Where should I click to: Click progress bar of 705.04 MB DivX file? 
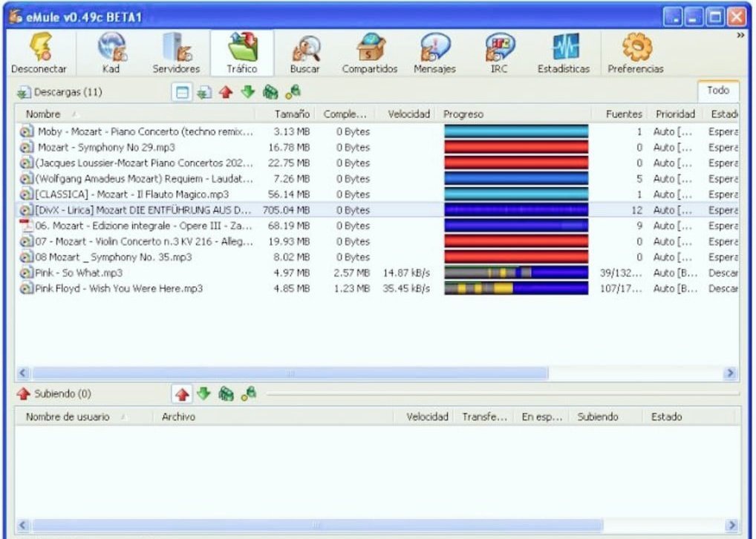coord(516,210)
